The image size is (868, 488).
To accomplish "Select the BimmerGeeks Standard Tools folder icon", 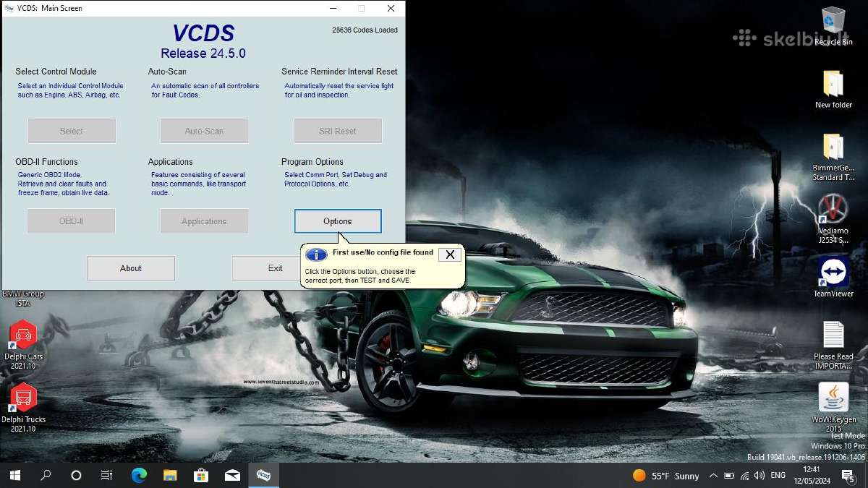I will click(x=833, y=157).
